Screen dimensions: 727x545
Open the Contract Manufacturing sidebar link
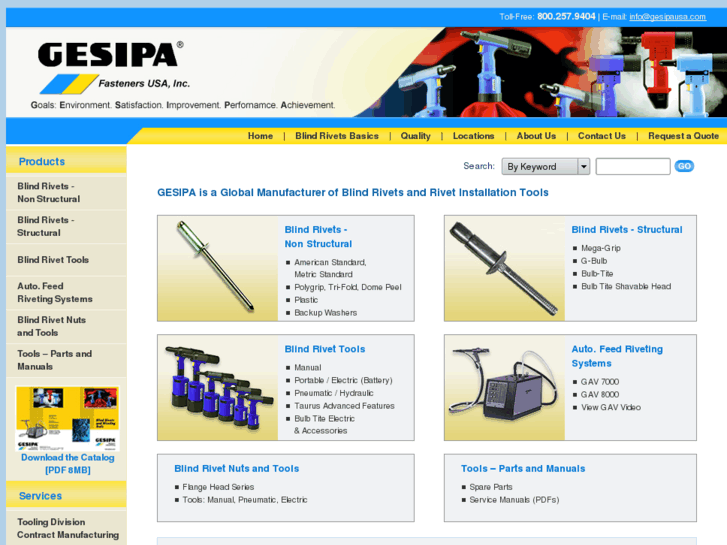pyautogui.click(x=68, y=535)
